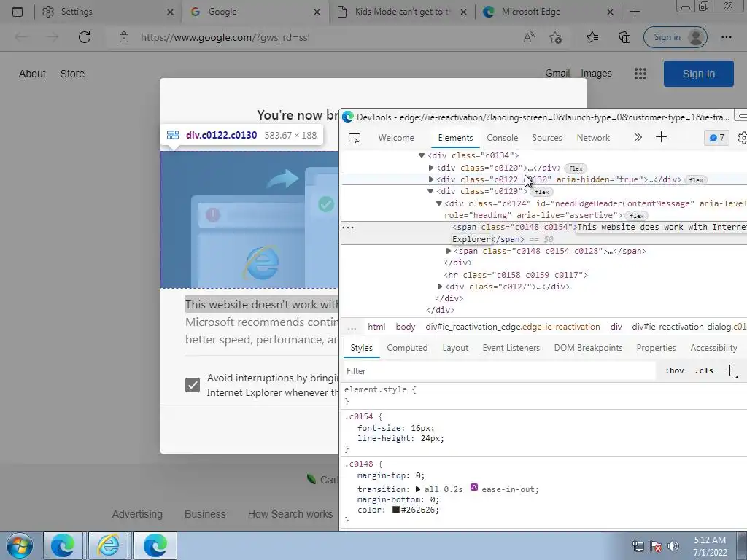The width and height of the screenshot is (747, 560).
Task: Click the flex badge on c0120 div
Action: tap(576, 168)
